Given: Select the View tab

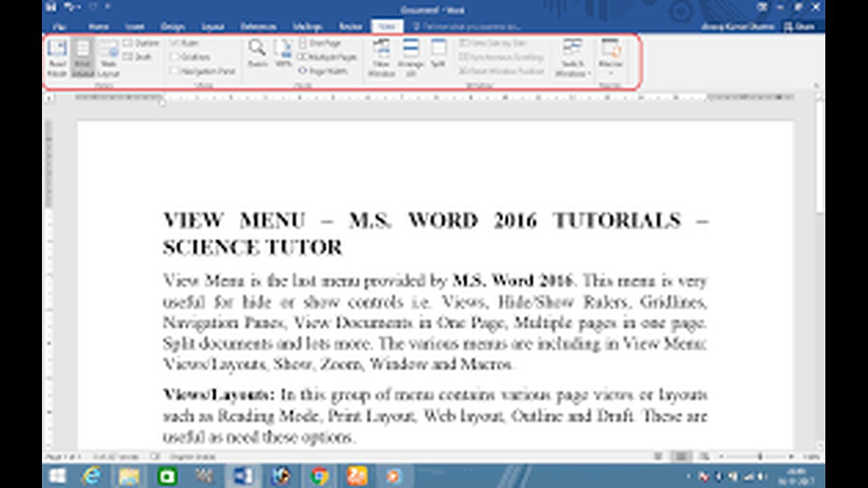Looking at the screenshot, I should [x=387, y=26].
